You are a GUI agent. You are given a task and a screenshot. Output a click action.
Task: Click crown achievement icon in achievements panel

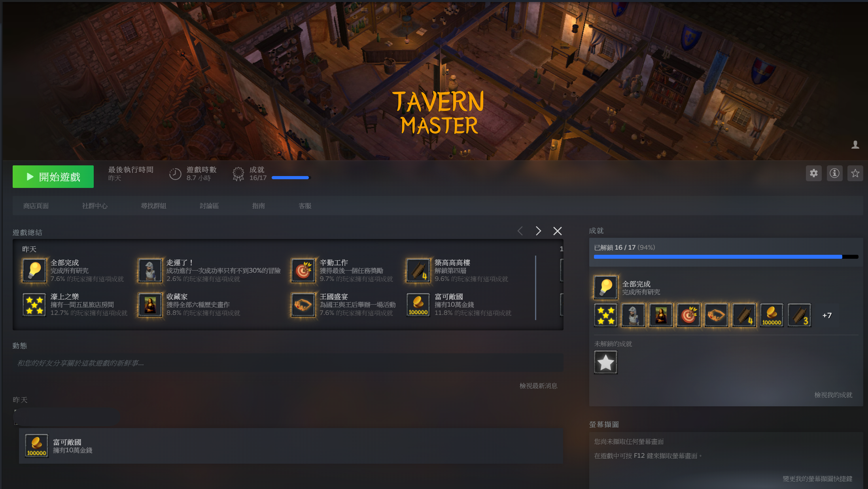717,315
